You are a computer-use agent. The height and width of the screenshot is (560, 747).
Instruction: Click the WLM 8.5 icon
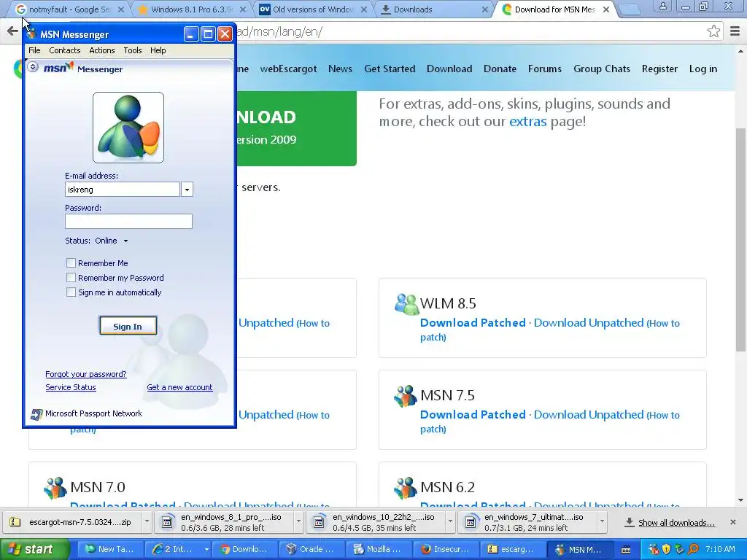pyautogui.click(x=406, y=304)
